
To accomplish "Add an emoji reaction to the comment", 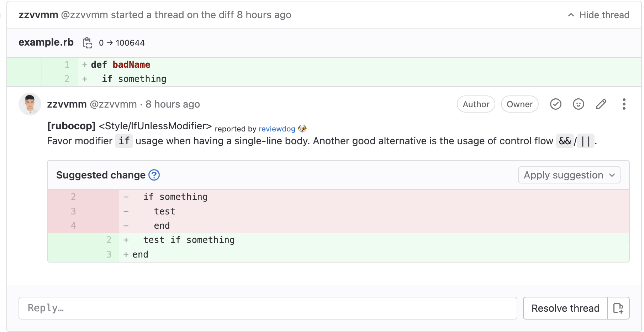I will pyautogui.click(x=578, y=104).
